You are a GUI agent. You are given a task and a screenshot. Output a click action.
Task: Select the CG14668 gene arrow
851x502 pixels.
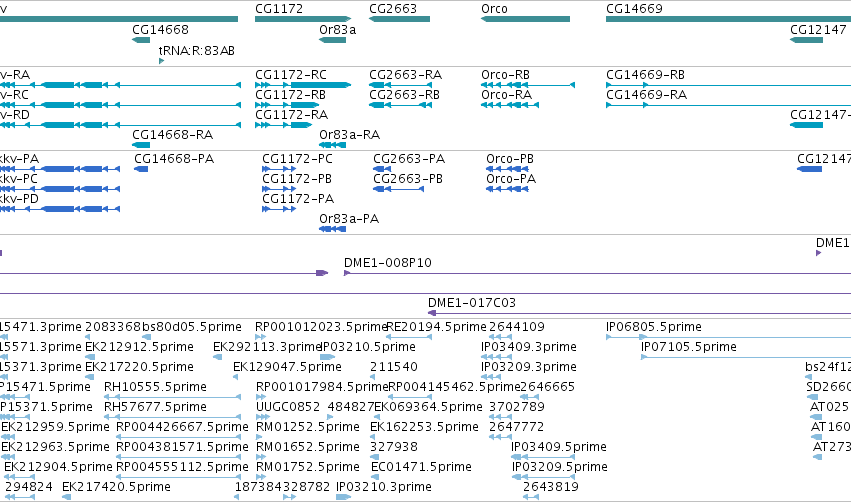pyautogui.click(x=141, y=40)
